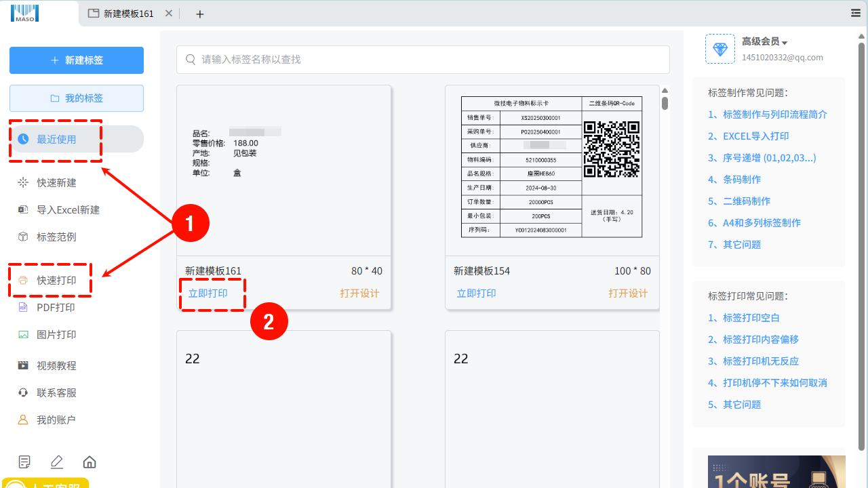Select 图片打印 text in sidebar
The width and height of the screenshot is (868, 488).
coord(56,335)
